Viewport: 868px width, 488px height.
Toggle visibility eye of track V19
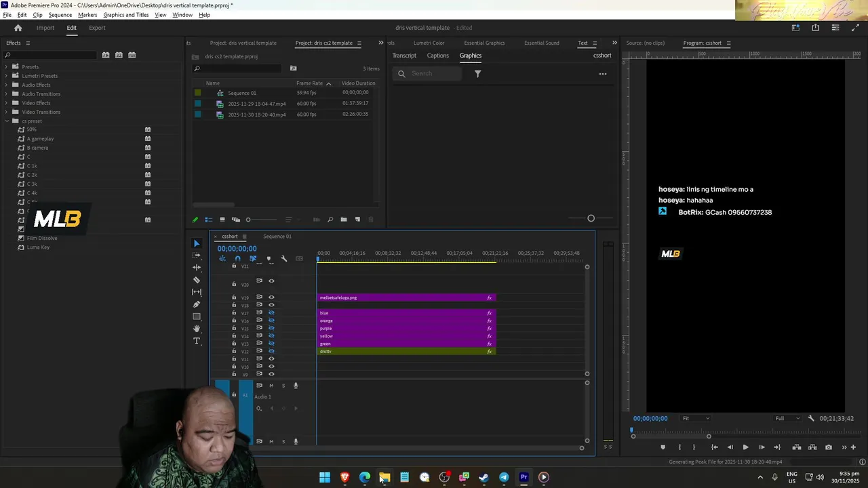pyautogui.click(x=271, y=297)
